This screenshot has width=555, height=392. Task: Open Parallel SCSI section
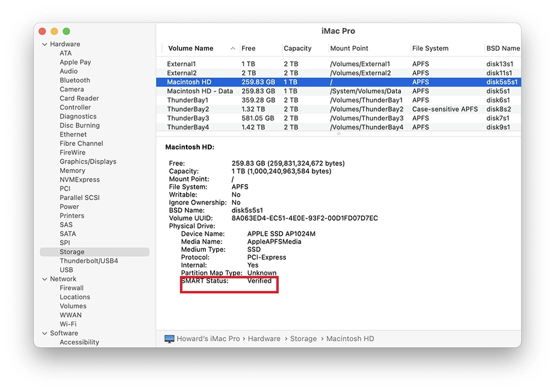79,198
